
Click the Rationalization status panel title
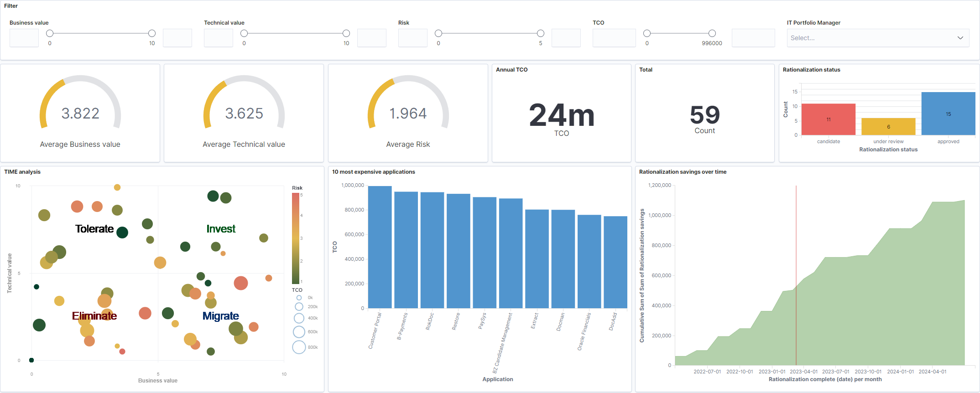tap(811, 70)
